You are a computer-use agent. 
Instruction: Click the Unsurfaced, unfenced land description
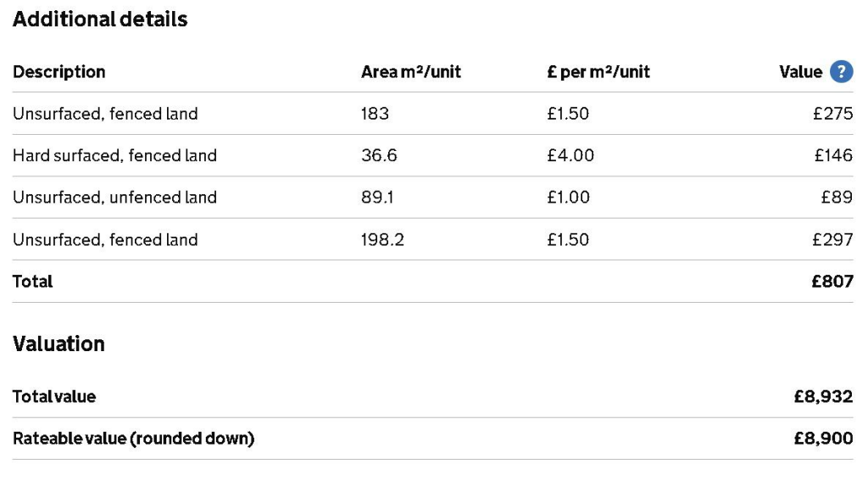click(114, 198)
